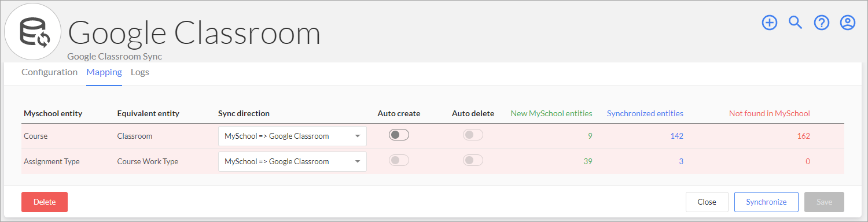Image resolution: width=868 pixels, height=222 pixels.
Task: Click the plus circle add icon
Action: [x=769, y=23]
